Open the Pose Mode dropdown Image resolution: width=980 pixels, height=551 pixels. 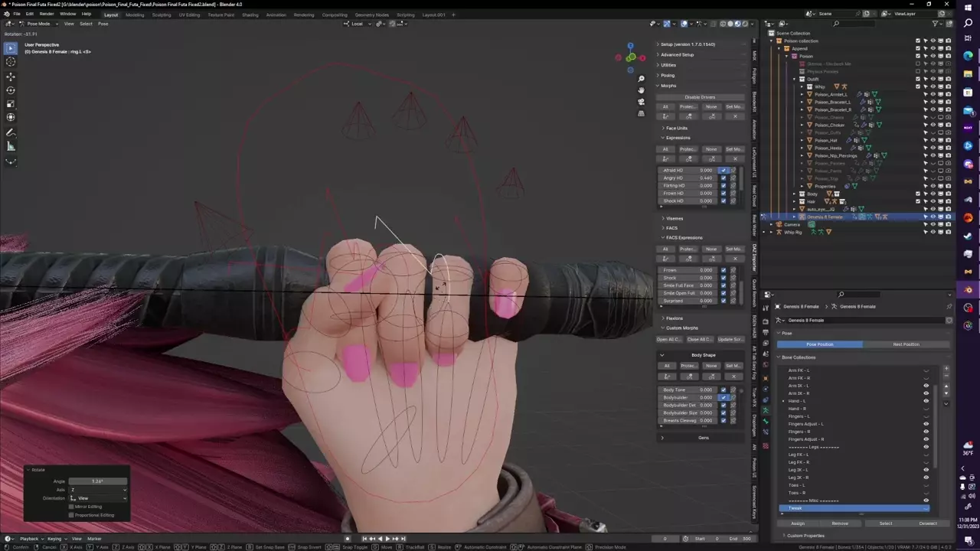tap(38, 24)
